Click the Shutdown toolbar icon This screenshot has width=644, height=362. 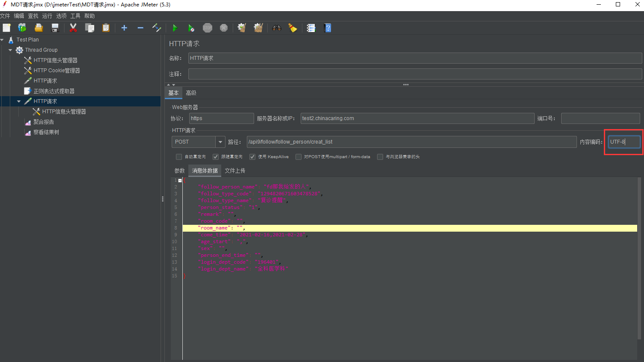coord(224,28)
